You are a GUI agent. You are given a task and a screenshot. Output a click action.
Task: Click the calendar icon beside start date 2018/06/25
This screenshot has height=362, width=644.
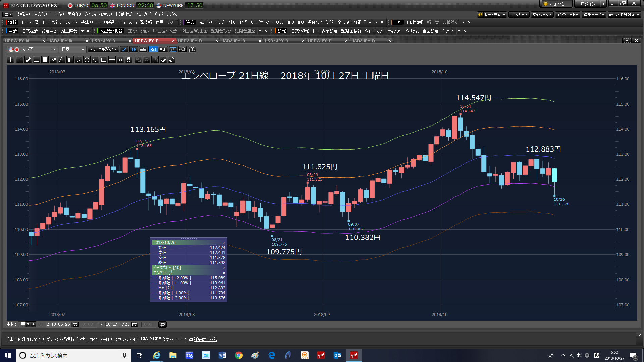pos(75,324)
